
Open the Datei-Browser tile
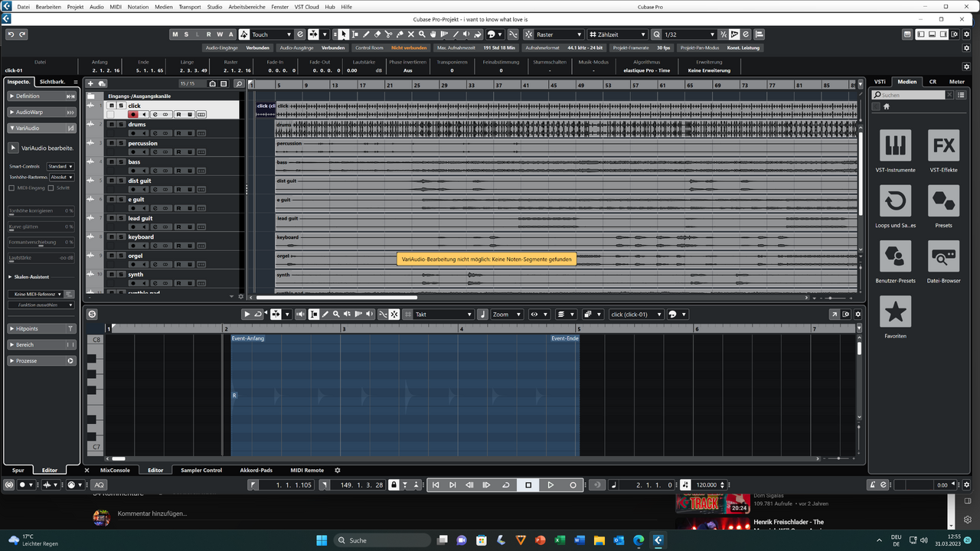click(x=943, y=256)
